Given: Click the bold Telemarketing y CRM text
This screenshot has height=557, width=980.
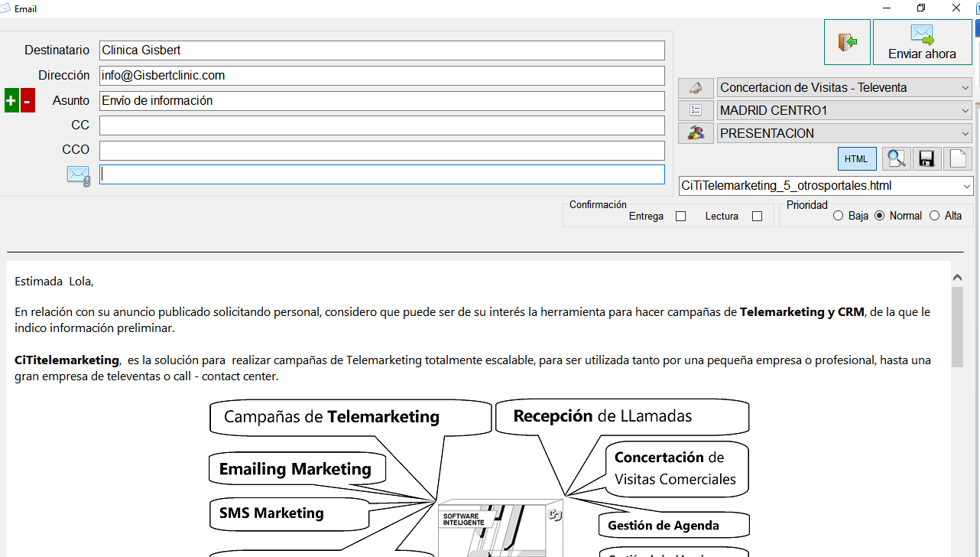Looking at the screenshot, I should (x=802, y=312).
